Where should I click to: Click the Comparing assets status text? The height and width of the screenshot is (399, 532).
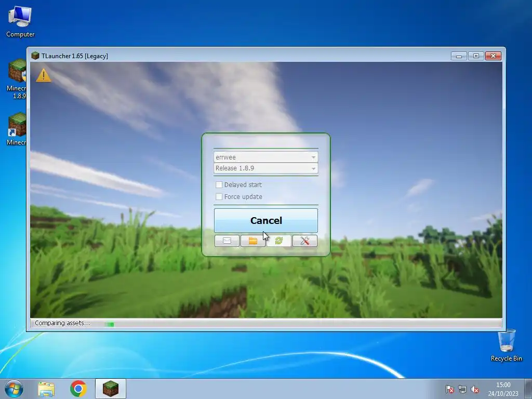[x=62, y=323]
